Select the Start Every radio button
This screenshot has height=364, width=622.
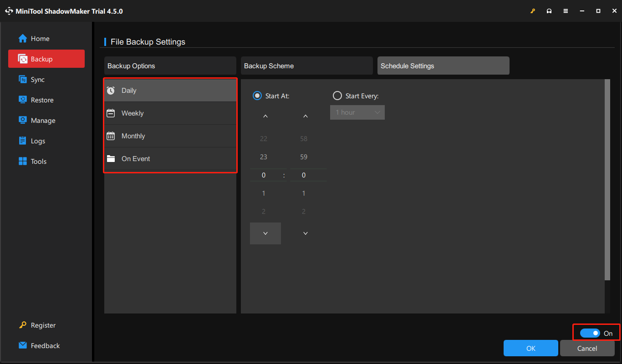[x=337, y=96]
